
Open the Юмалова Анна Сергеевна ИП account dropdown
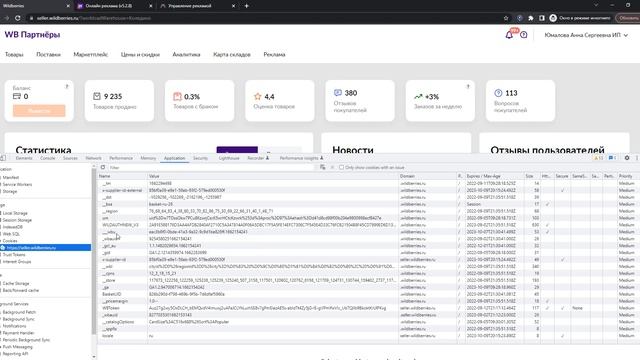tap(586, 35)
